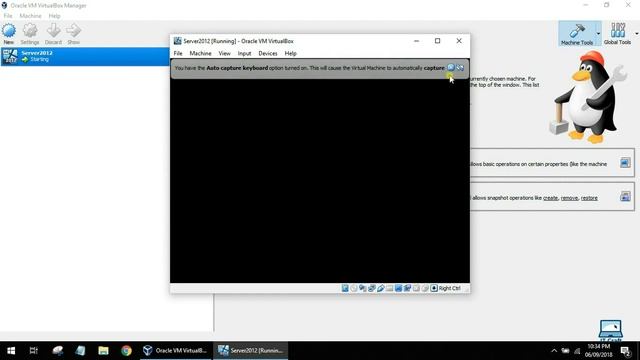The width and height of the screenshot is (640, 360).
Task: Switch to Oracle VM VirtualBox Manager taskbar button
Action: pos(176,351)
